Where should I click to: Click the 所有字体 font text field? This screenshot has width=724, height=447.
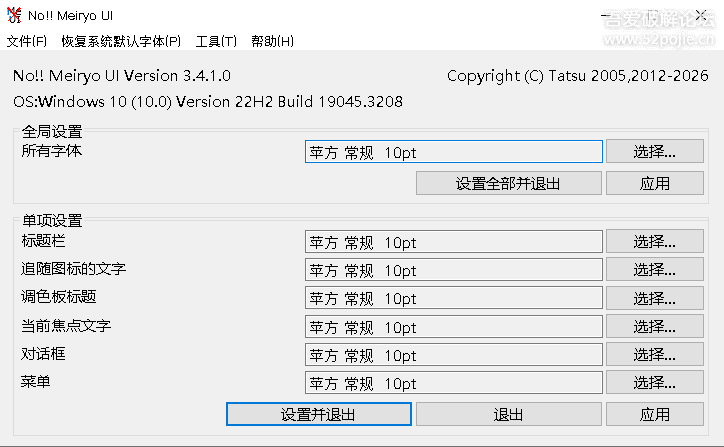(453, 151)
